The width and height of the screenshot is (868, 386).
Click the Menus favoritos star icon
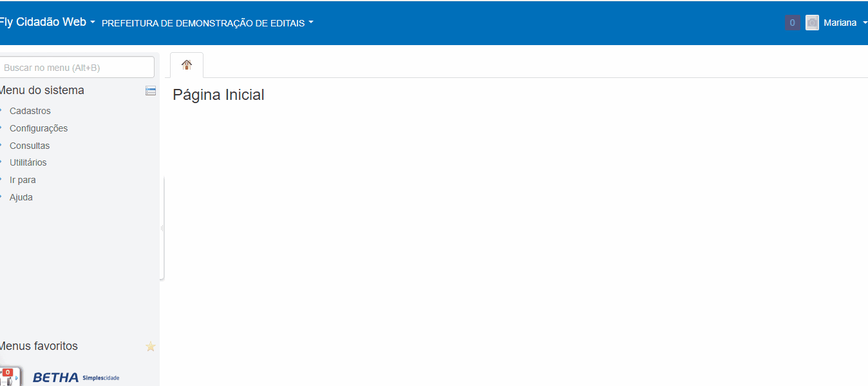pos(151,347)
